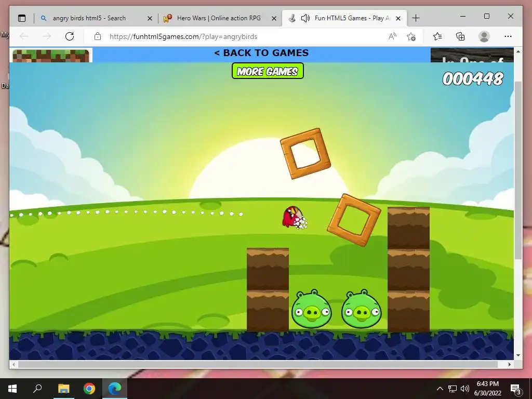View site information lock icon
Image resolution: width=532 pixels, height=399 pixels.
98,36
